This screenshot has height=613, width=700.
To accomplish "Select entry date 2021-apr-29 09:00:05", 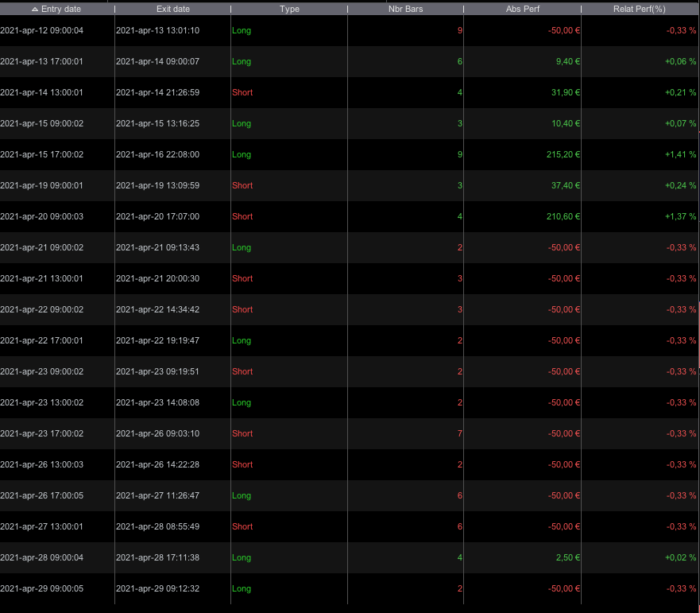I will tap(41, 589).
